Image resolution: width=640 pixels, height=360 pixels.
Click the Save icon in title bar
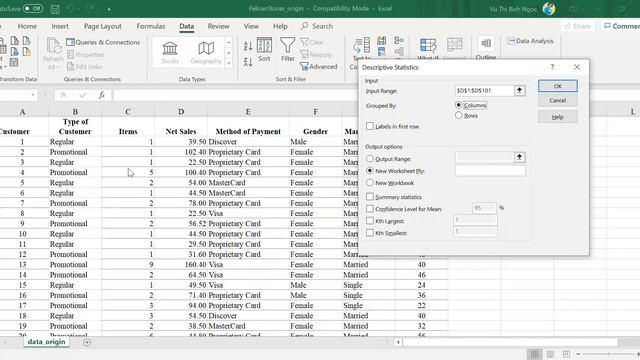point(55,9)
